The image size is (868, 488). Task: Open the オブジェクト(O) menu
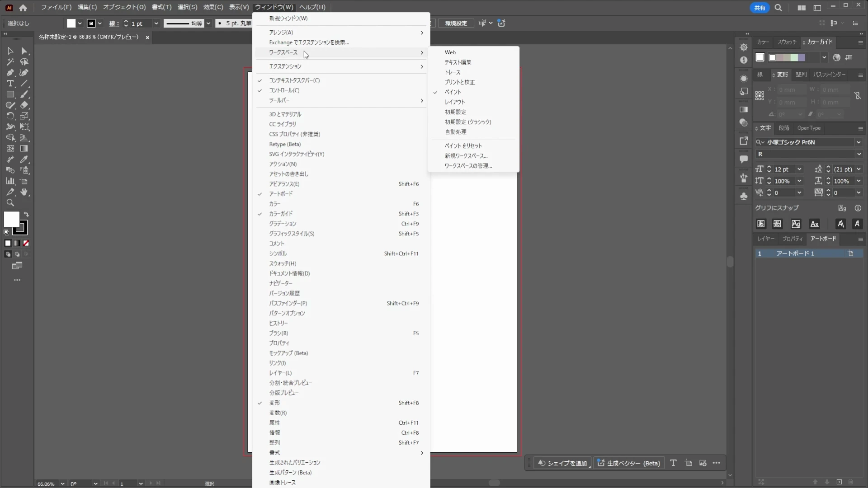pos(124,7)
